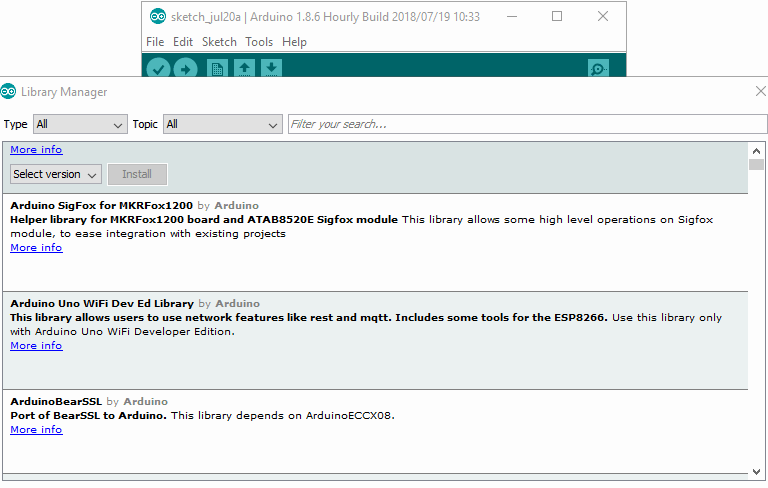Image resolution: width=768 pixels, height=488 pixels.
Task: Create a new sketch via the toolbar icon
Action: (217, 68)
